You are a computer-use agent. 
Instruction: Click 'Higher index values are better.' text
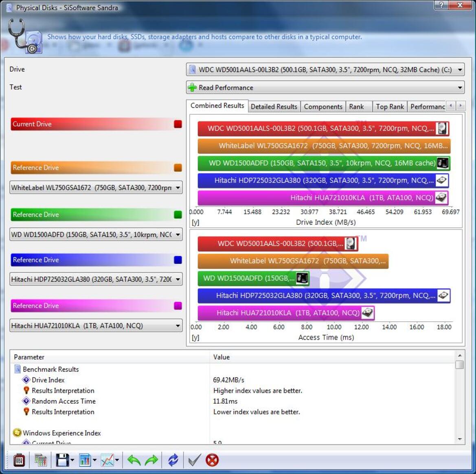point(258,391)
